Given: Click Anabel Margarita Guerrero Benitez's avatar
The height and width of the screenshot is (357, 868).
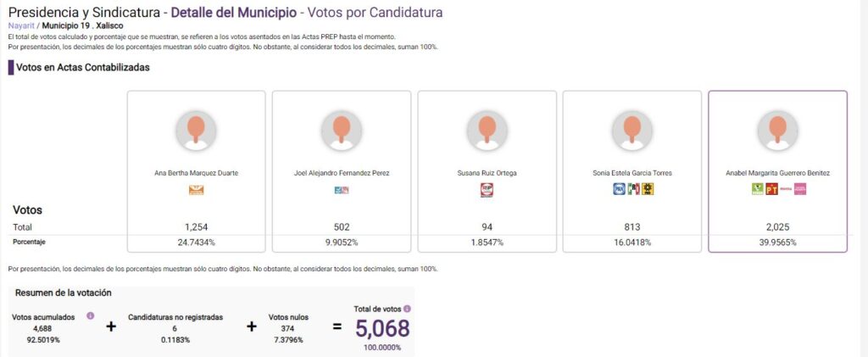Looking at the screenshot, I should point(778,130).
